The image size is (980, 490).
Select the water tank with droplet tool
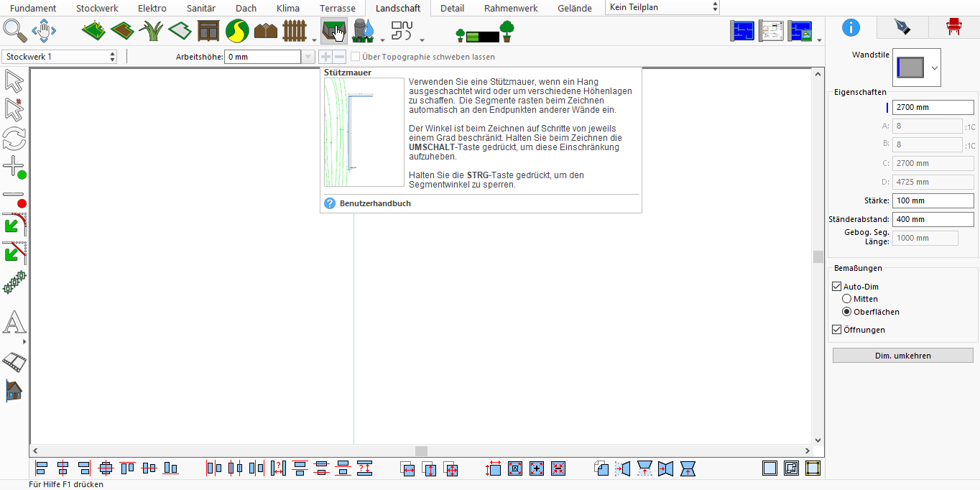(364, 31)
